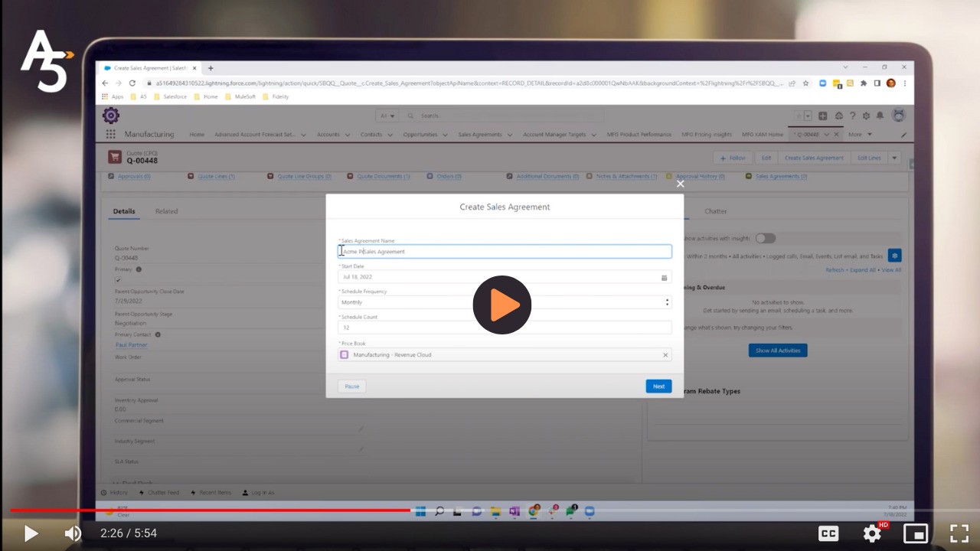
Task: Enter fullscreen video mode
Action: (x=959, y=533)
